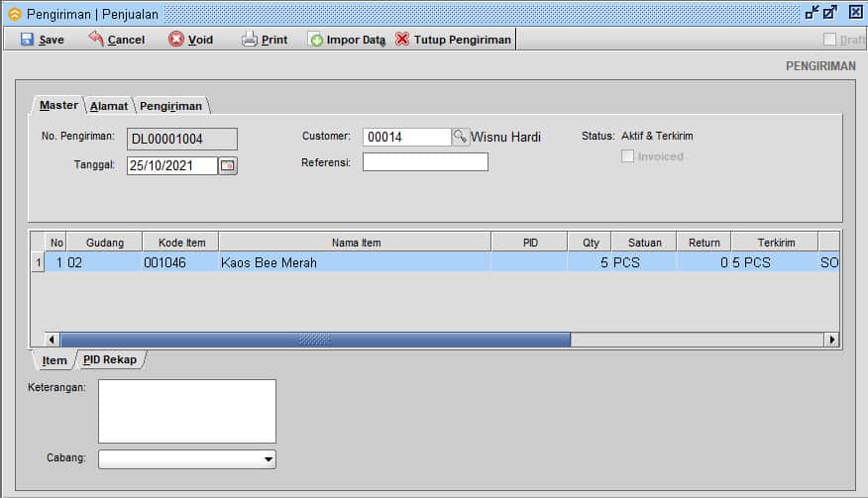Click the Kode Item column header
This screenshot has width=868, height=498.
180,243
